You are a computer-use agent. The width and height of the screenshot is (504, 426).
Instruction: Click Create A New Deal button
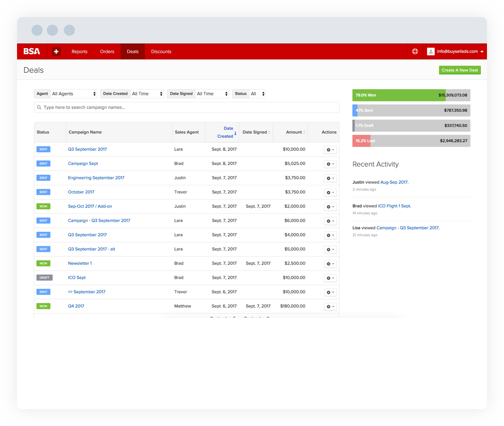click(460, 70)
